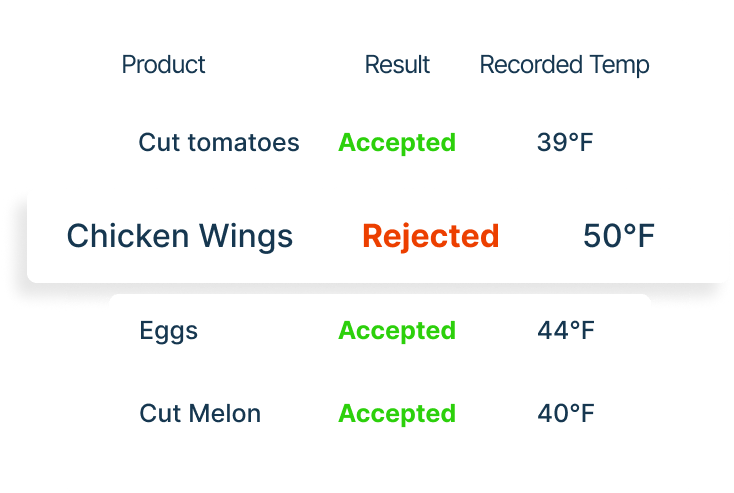Open the highlighted Chicken Wings row card
The width and height of the screenshot is (734, 493).
tap(380, 236)
